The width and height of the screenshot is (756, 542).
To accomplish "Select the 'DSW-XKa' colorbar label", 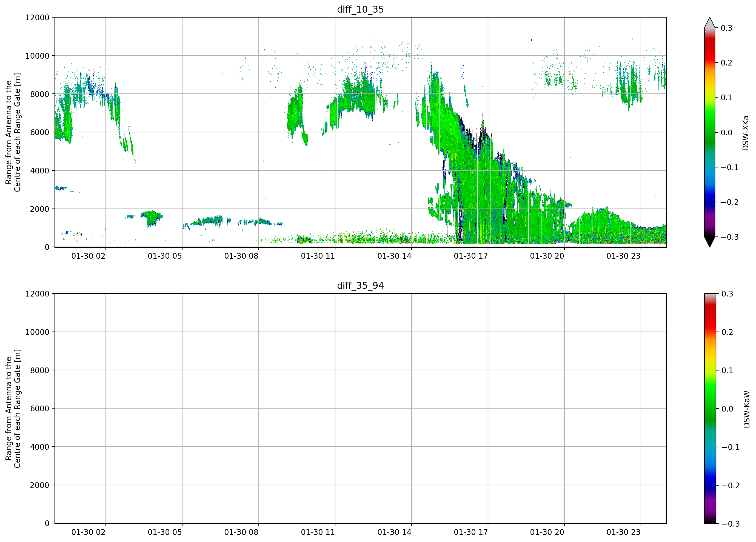I will click(746, 133).
